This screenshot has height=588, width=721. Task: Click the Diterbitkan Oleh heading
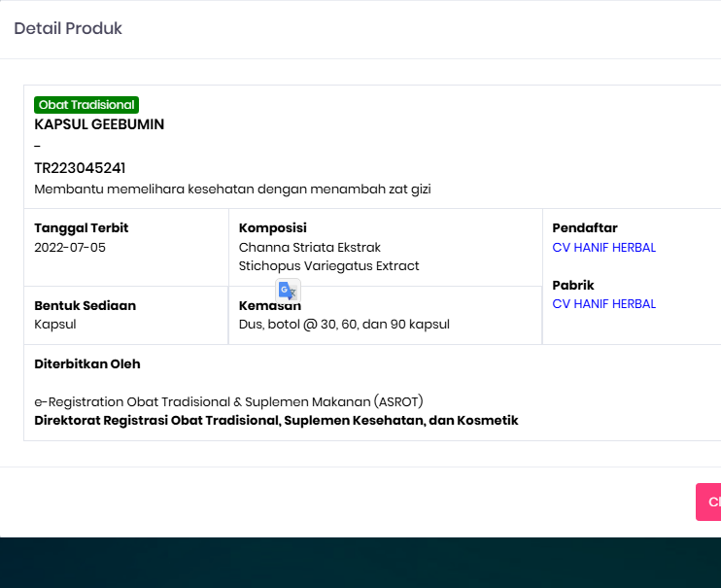point(87,364)
